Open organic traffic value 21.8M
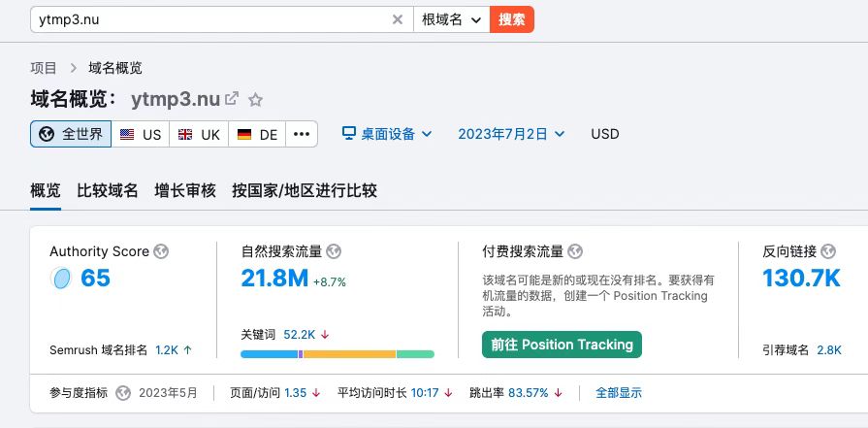 274,278
